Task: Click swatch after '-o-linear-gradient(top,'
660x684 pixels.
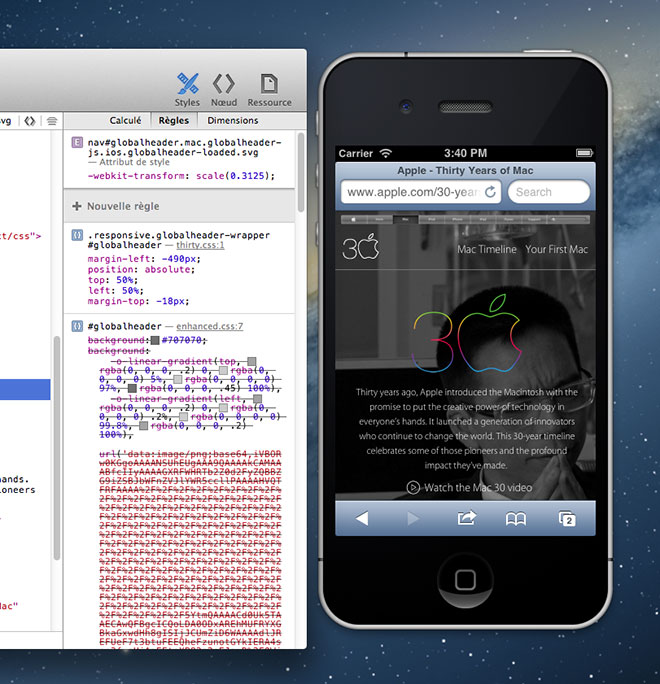Action: (x=252, y=361)
